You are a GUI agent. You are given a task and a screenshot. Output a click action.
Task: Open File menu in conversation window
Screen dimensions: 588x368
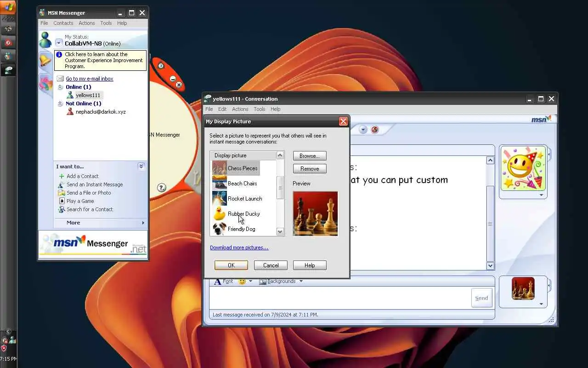[209, 109]
